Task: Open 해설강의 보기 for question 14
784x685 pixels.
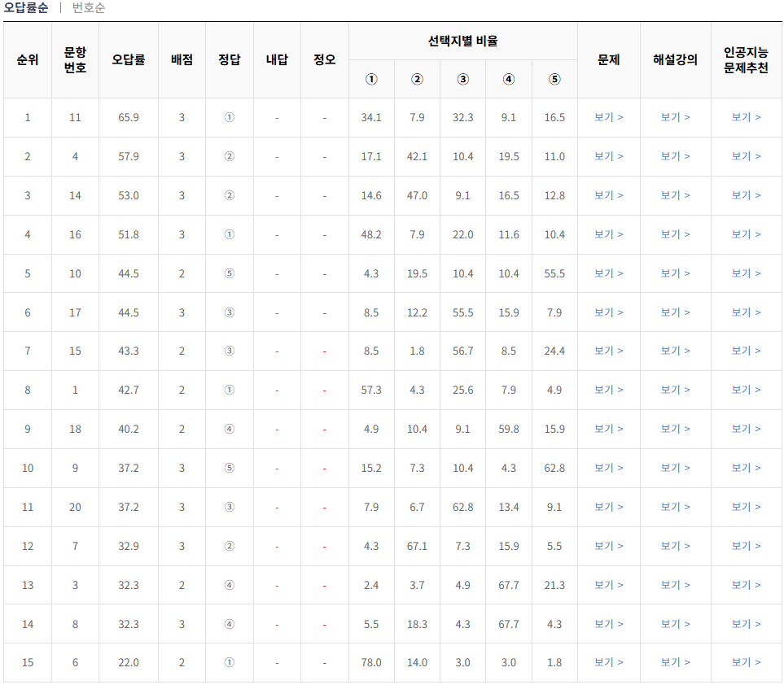Action: click(675, 196)
